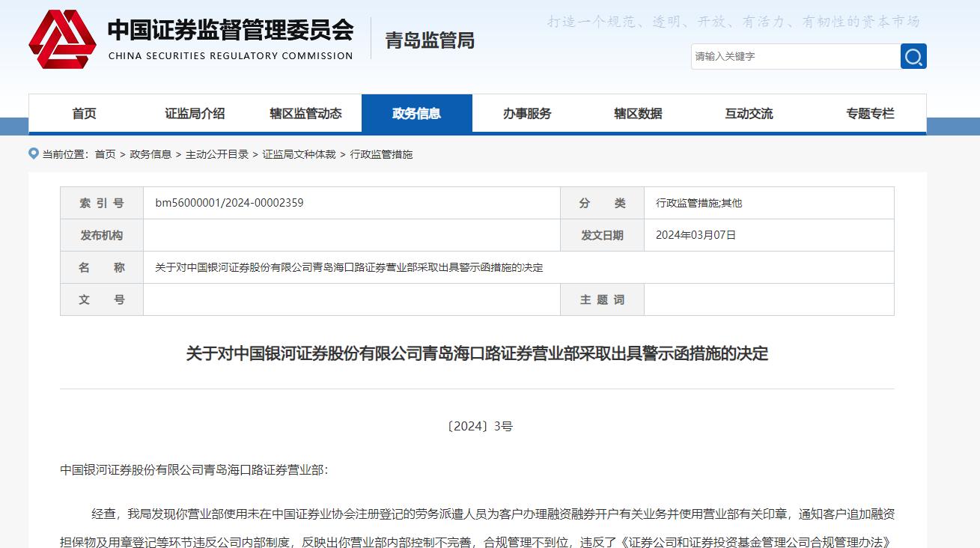Click 政务信息 link in the breadcrumb
The image size is (980, 548).
150,154
